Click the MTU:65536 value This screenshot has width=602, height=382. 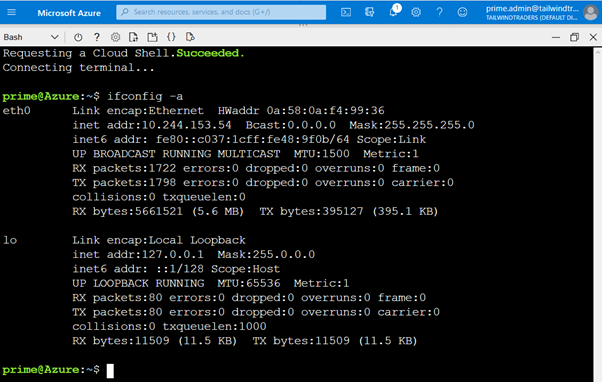coord(249,283)
